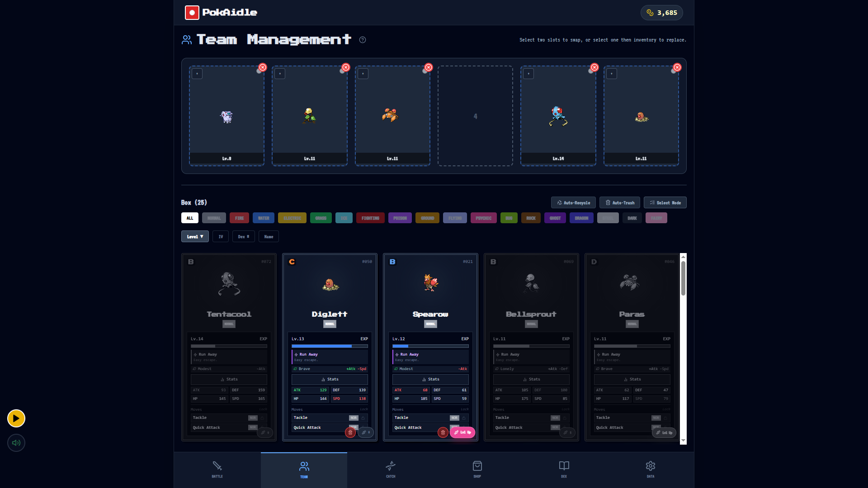Viewport: 868px width, 488px height.
Task: Toggle Auto-Recycle option
Action: (573, 203)
